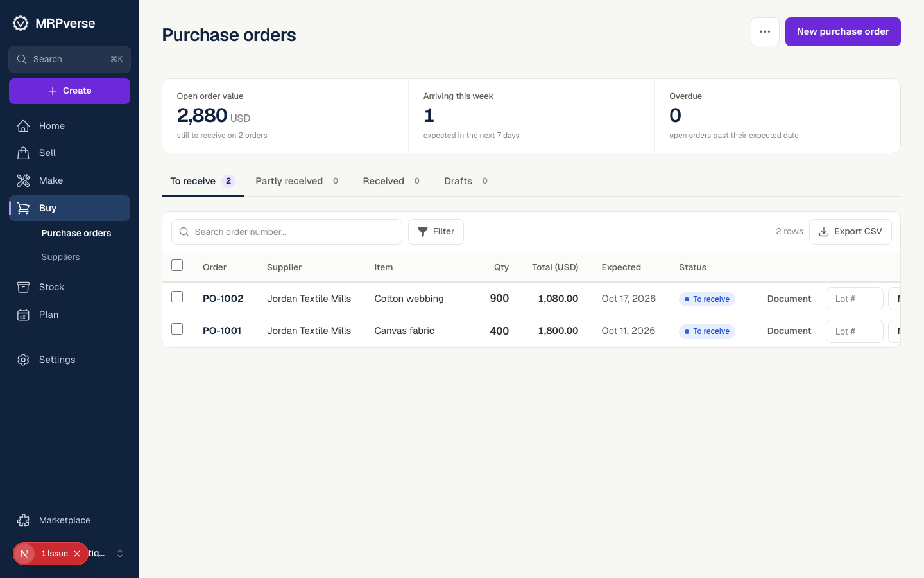Click the download icon in Export CSV
The width and height of the screenshot is (924, 578).
point(824,232)
